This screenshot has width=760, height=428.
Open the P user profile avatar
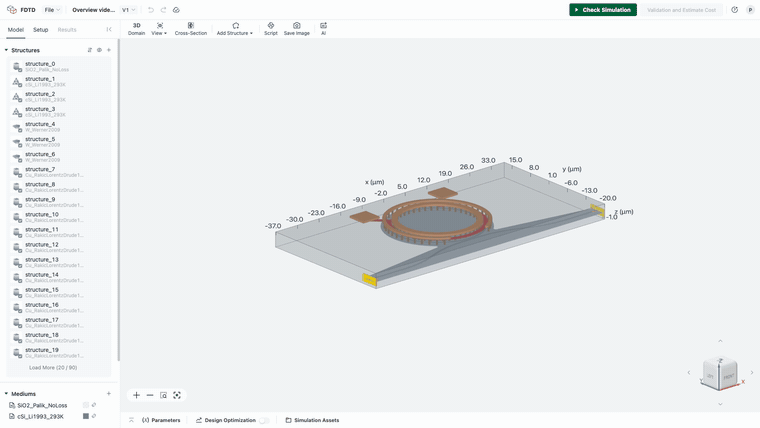click(750, 10)
